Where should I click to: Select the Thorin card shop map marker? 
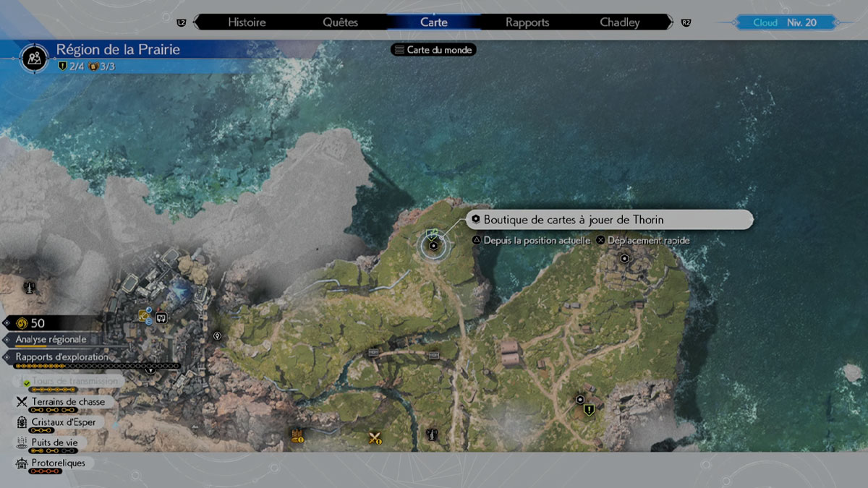coord(433,246)
